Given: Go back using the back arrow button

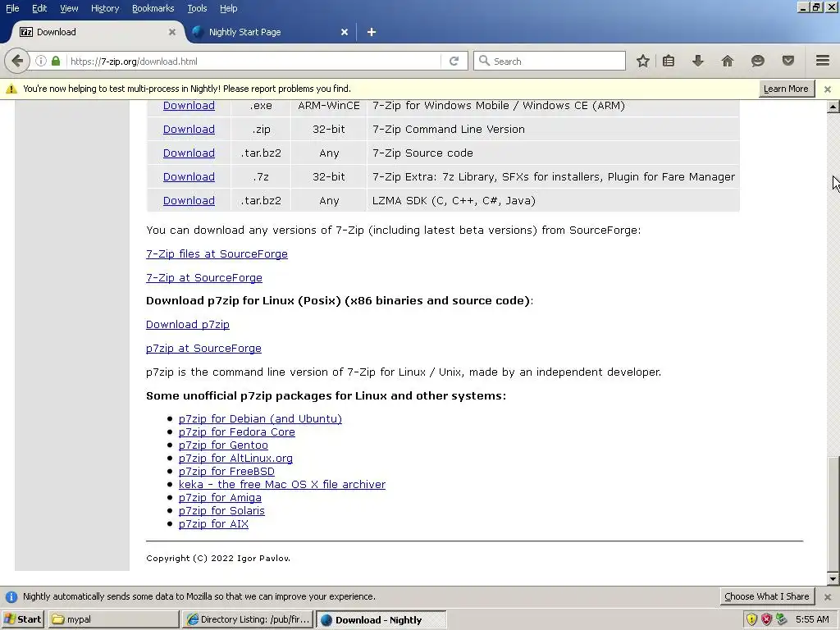Looking at the screenshot, I should click(x=16, y=61).
